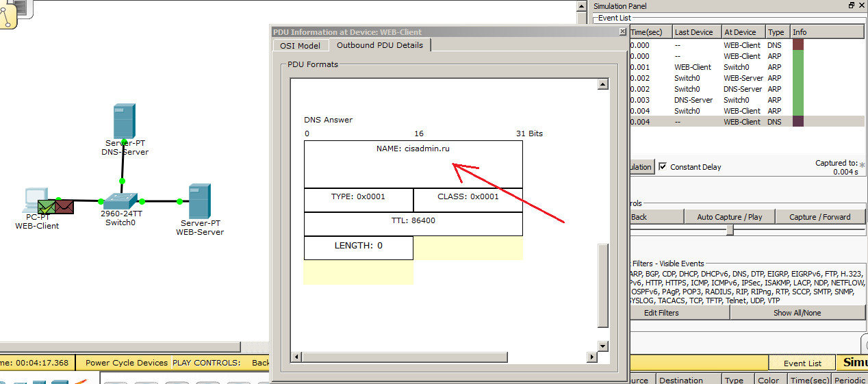Switch to the OSI Model tab
The width and height of the screenshot is (868, 384).
pyautogui.click(x=300, y=46)
